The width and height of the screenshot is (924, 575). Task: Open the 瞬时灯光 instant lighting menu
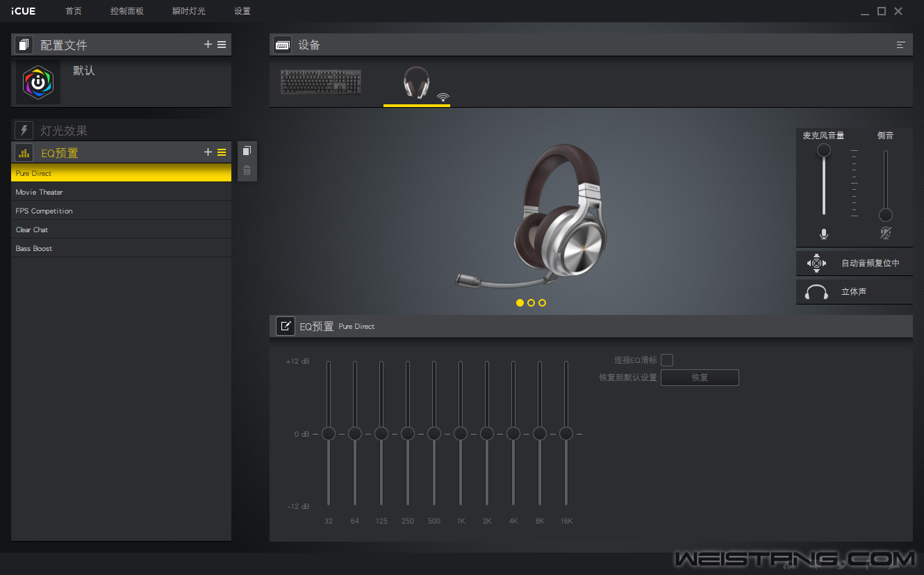[x=189, y=11]
